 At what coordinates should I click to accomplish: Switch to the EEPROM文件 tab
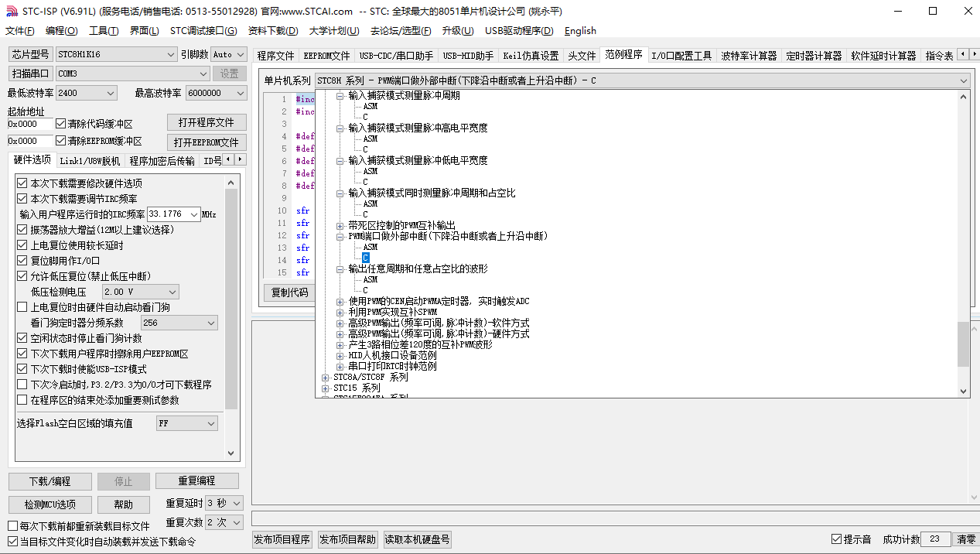click(326, 56)
